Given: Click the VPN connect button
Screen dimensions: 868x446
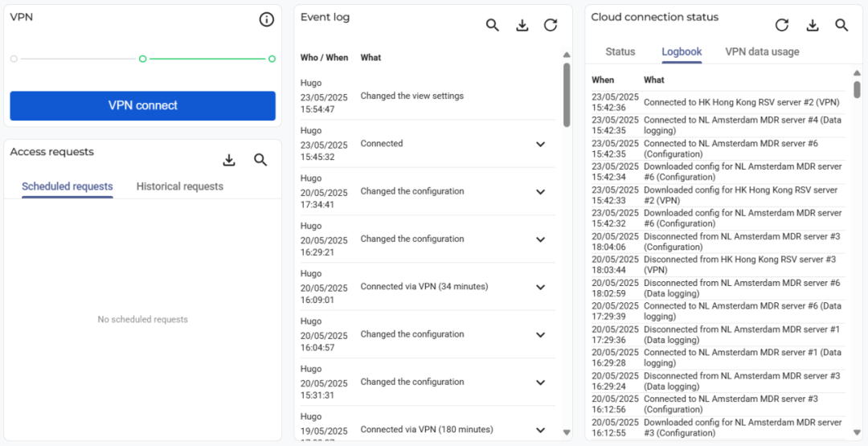Looking at the screenshot, I should pyautogui.click(x=142, y=105).
